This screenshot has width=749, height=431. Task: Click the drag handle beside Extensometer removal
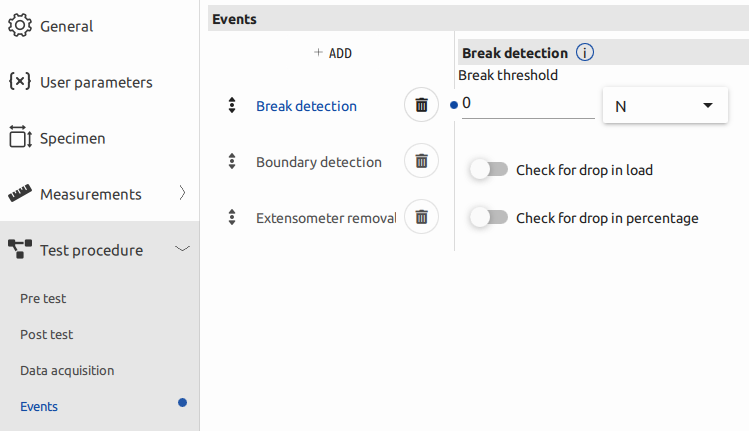point(232,217)
